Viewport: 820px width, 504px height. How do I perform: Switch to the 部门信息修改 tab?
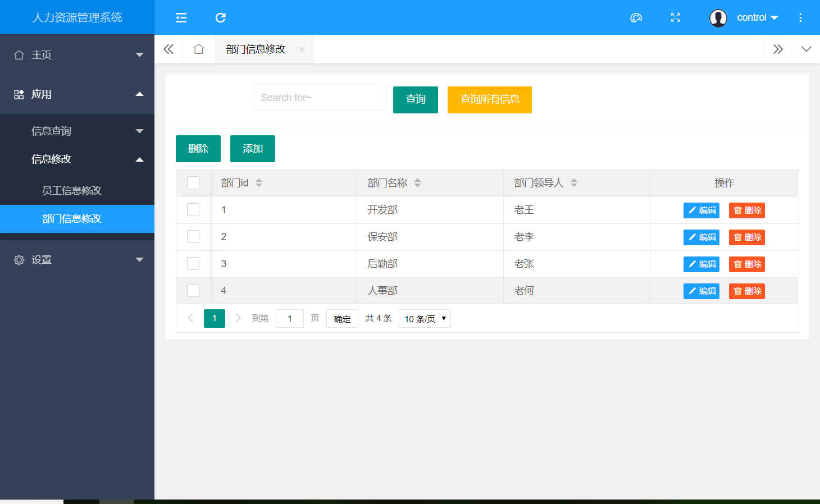pyautogui.click(x=256, y=49)
